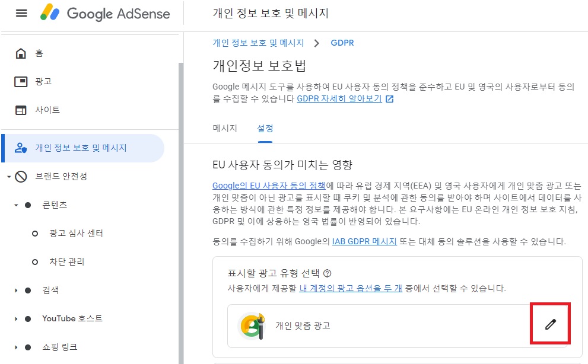This screenshot has height=364, width=588.
Task: Click the 개인 맞춤 광고 option label
Action: (x=303, y=325)
